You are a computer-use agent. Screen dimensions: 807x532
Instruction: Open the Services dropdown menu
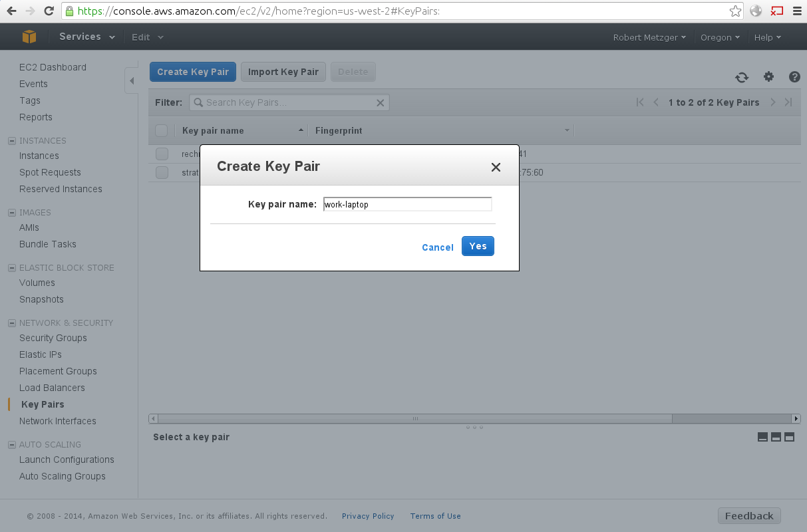(86, 37)
